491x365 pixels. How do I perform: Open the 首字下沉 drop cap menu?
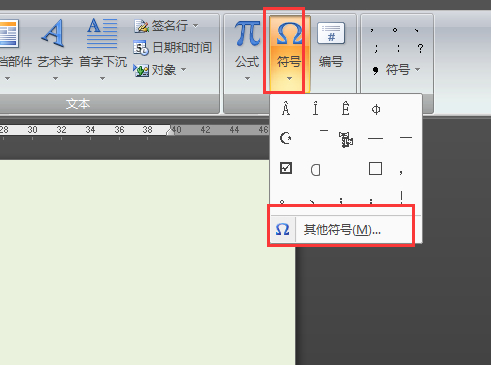click(x=103, y=50)
